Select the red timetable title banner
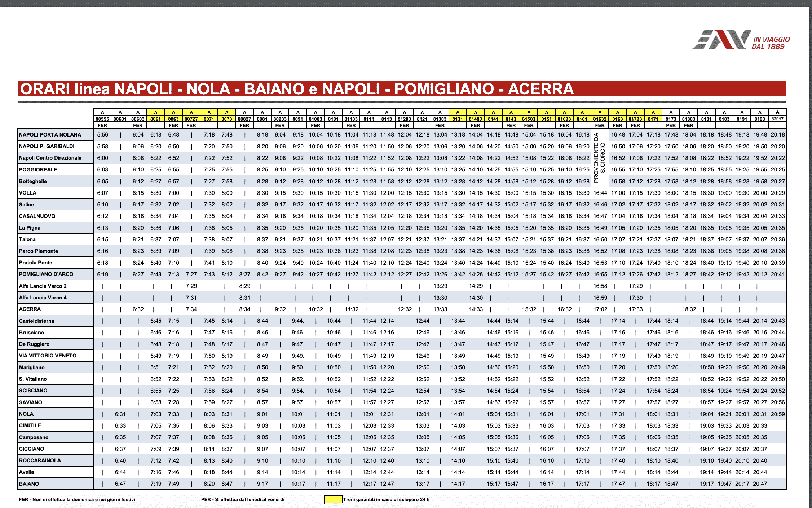The image size is (812, 508). click(402, 89)
